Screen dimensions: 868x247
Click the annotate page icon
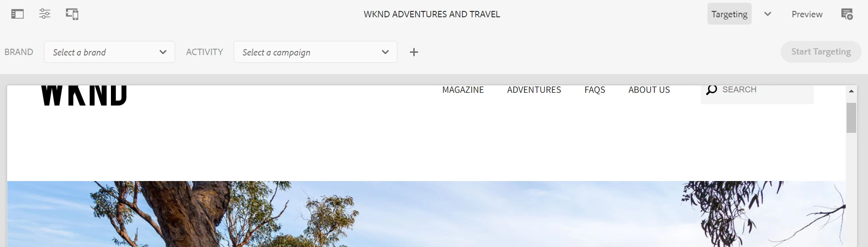[x=847, y=14]
